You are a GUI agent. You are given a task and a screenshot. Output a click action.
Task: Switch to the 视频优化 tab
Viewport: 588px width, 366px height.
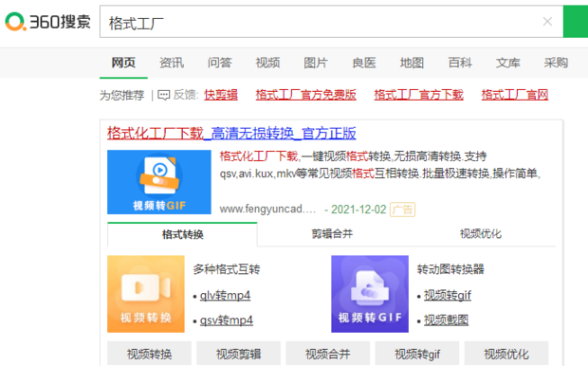click(x=481, y=234)
